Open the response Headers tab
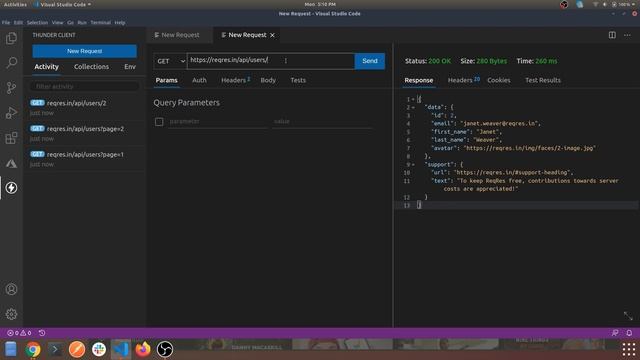 463,80
